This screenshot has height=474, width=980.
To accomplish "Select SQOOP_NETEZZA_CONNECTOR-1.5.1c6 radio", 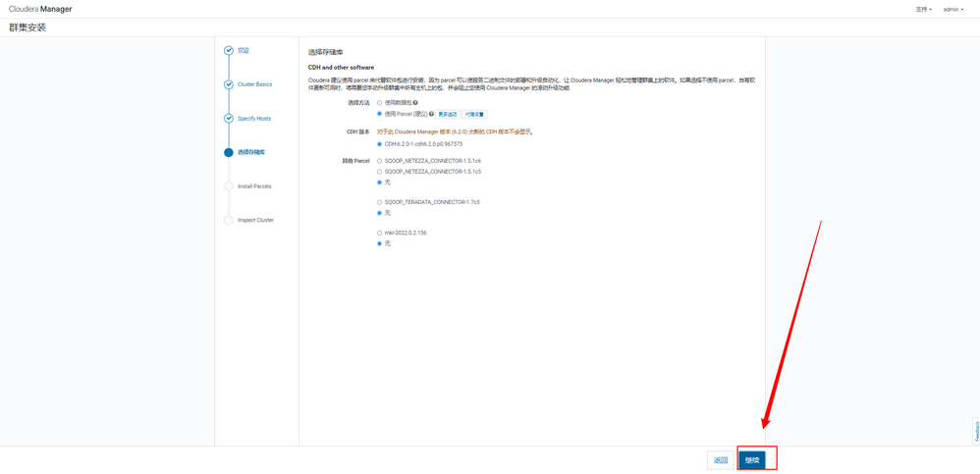I will click(379, 161).
